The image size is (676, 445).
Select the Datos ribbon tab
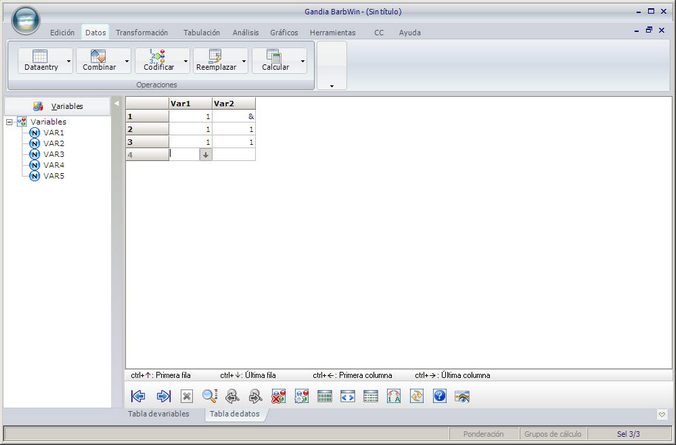pyautogui.click(x=95, y=33)
